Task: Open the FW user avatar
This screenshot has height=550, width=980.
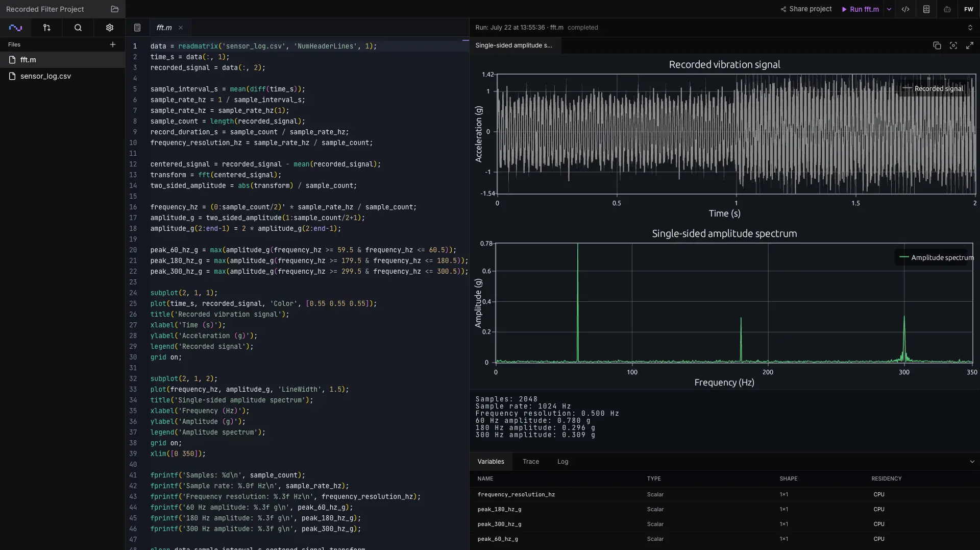Action: pos(968,9)
